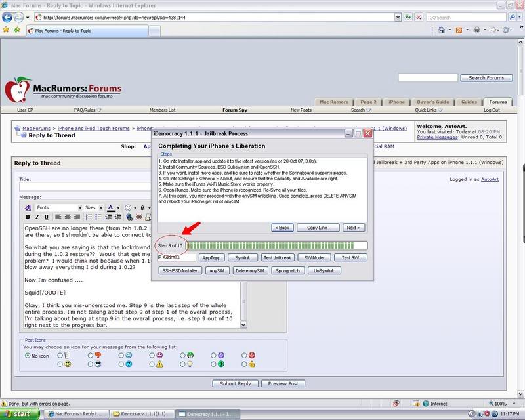Click the Insert Link globe icon
The width and height of the screenshot is (525, 420).
click(129, 217)
